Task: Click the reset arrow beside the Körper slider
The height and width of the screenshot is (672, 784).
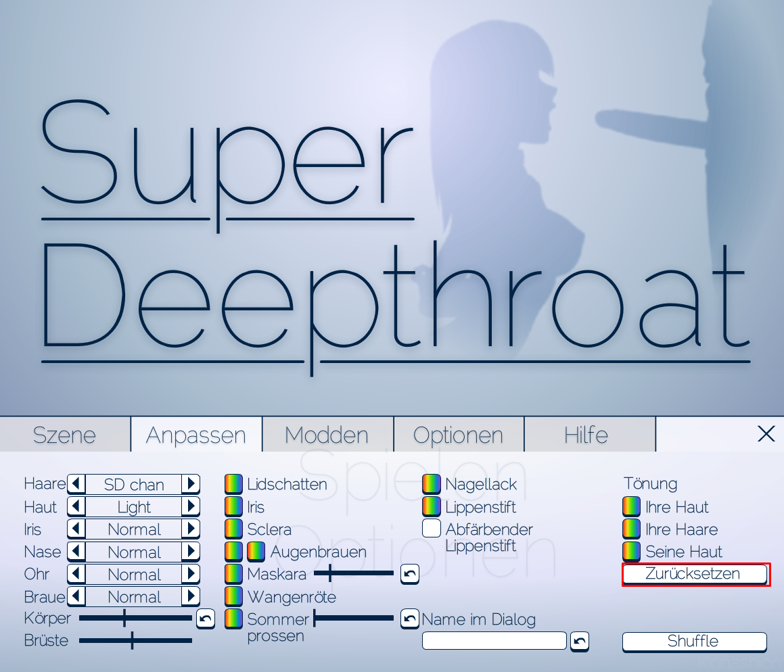Action: (206, 618)
